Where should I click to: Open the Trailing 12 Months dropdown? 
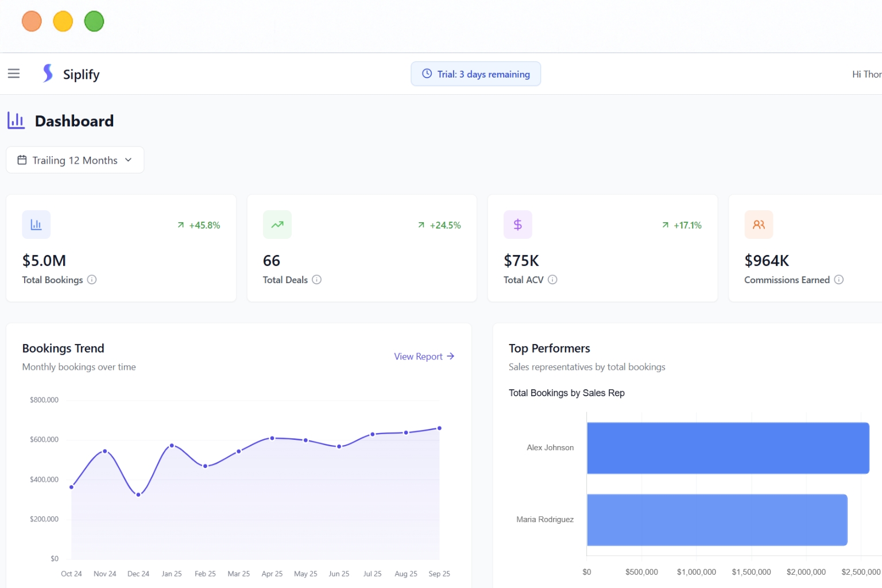(x=75, y=160)
